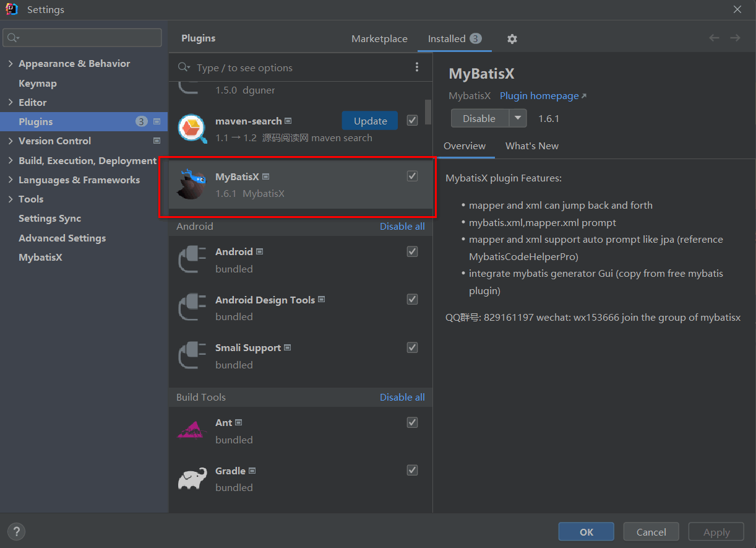Click the IntelliJ IDEA logo in title bar

(x=11, y=9)
